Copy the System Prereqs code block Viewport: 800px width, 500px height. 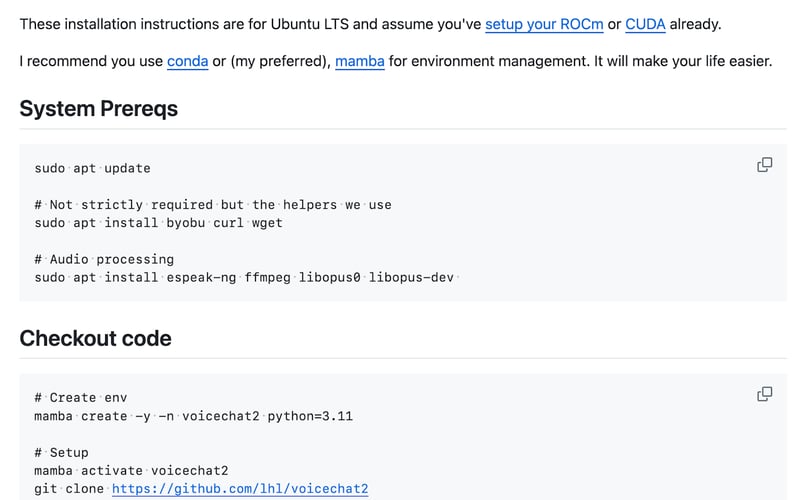click(764, 165)
